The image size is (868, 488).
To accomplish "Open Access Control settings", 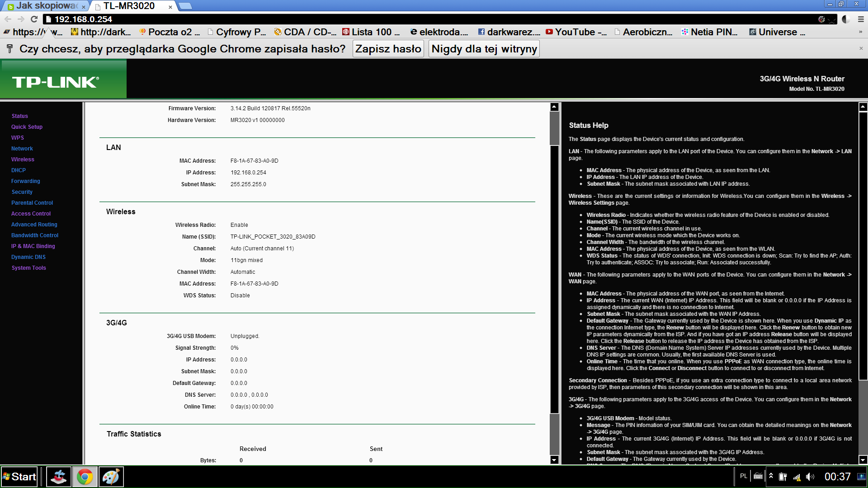I will pyautogui.click(x=31, y=214).
